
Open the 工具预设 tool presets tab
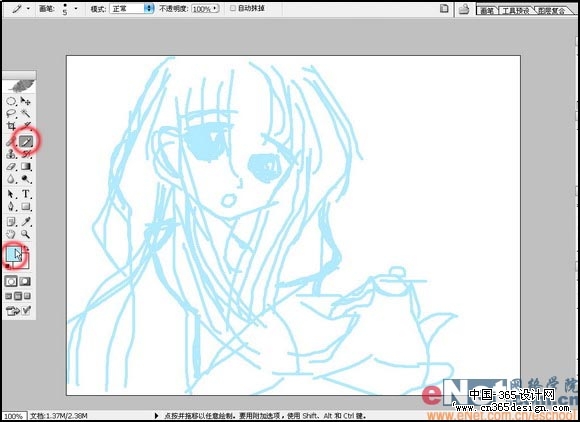click(515, 10)
